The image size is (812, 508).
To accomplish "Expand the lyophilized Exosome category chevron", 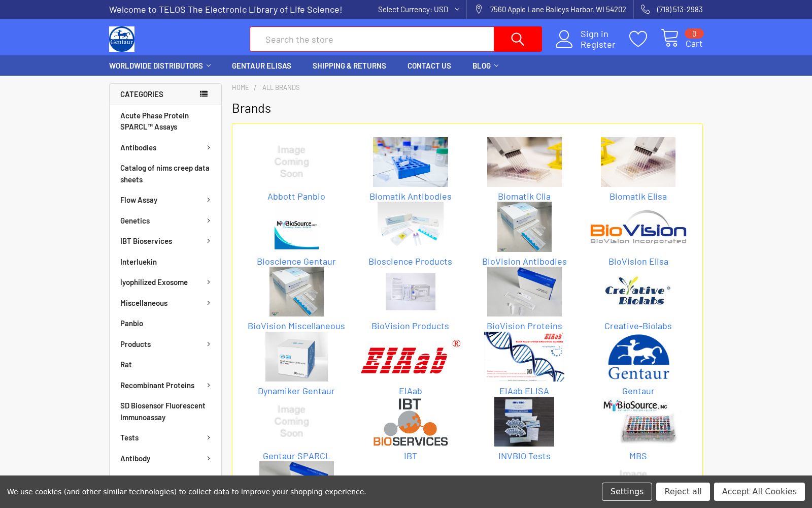I will click(209, 282).
